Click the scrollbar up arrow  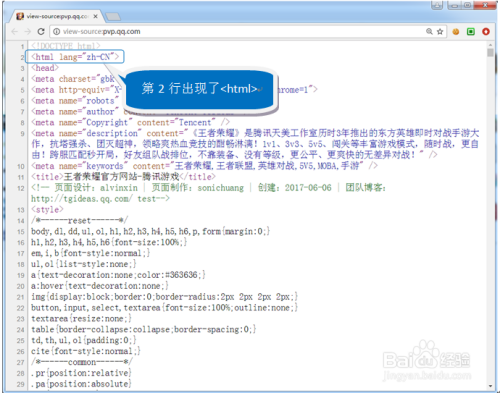[490, 45]
